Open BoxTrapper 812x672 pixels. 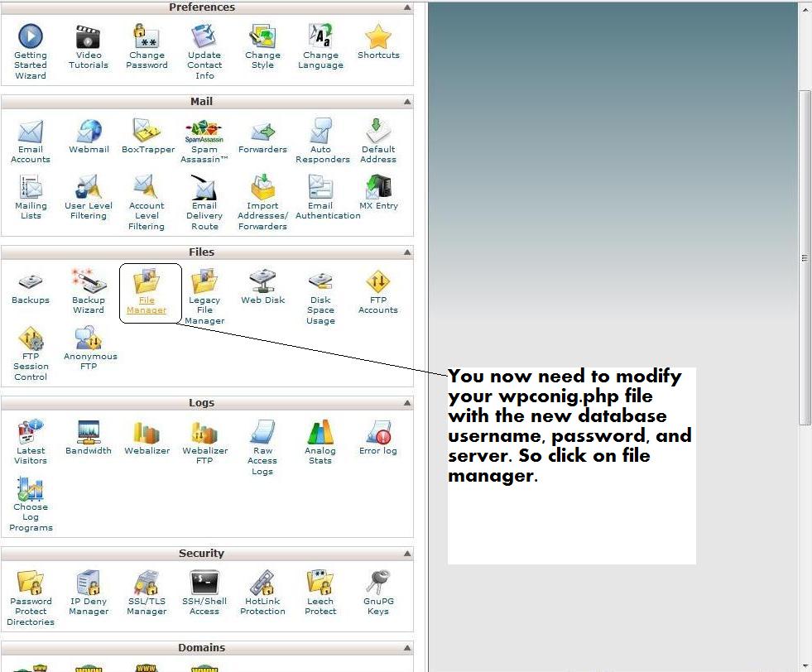(x=147, y=137)
